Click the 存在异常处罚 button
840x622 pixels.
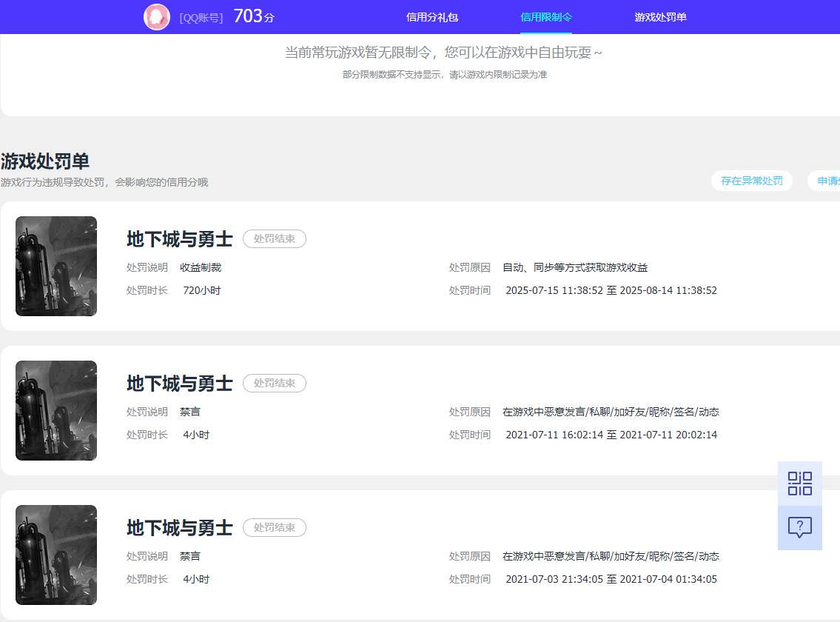click(751, 181)
